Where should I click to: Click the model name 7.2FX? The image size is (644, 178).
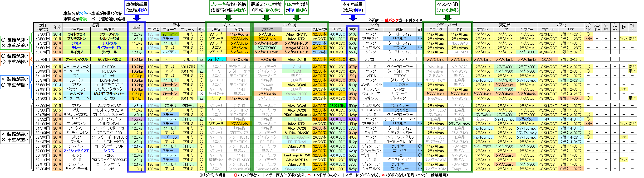pos(109,155)
